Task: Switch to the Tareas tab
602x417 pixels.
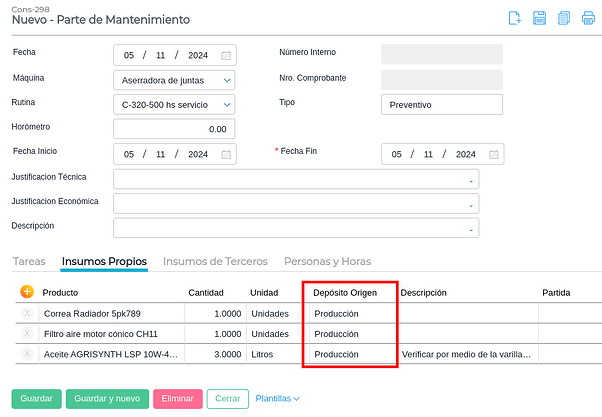Action: (29, 261)
